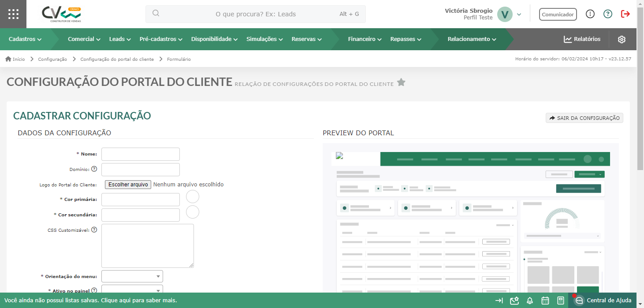The height and width of the screenshot is (308, 644).
Task: Expand the Comercial menu
Action: pyautogui.click(x=84, y=39)
